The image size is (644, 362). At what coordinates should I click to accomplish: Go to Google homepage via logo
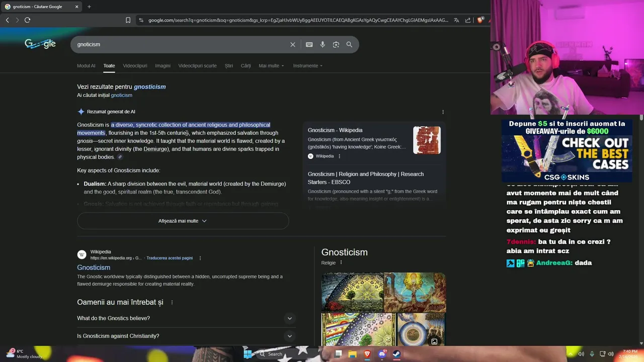point(40,44)
